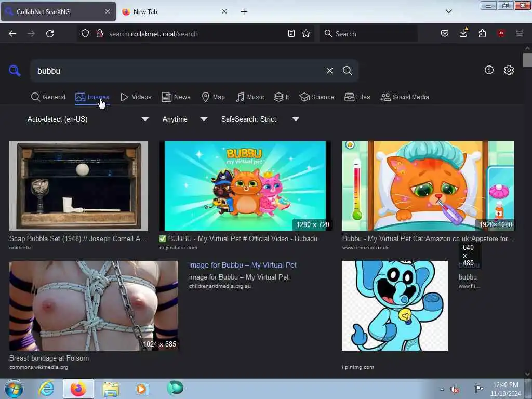
Task: Open tracking protection shield icon
Action: [x=85, y=34]
